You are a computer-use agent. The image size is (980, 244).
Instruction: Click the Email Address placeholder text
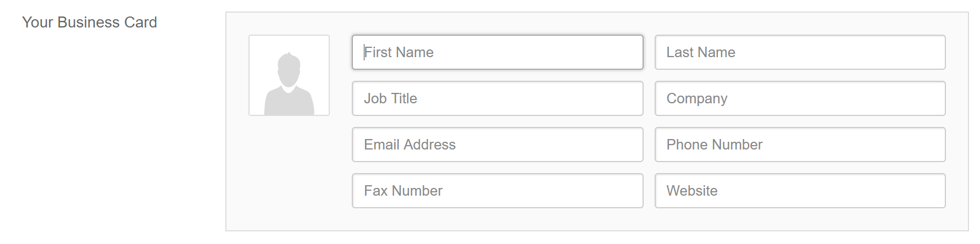(410, 145)
